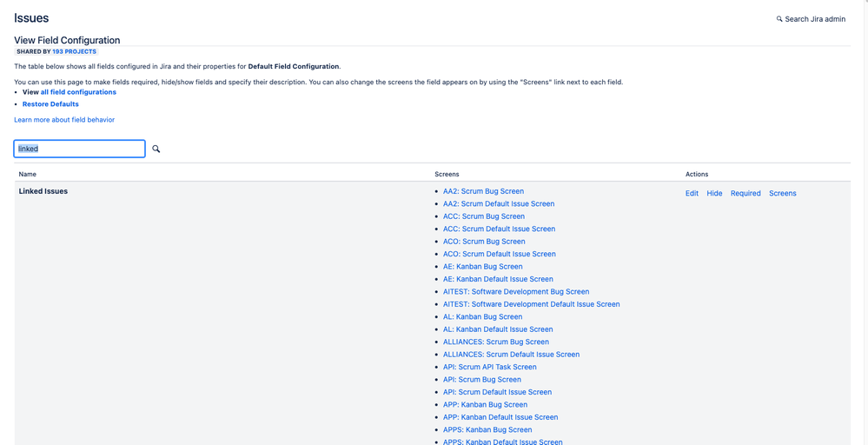View all field configurations link

78,92
